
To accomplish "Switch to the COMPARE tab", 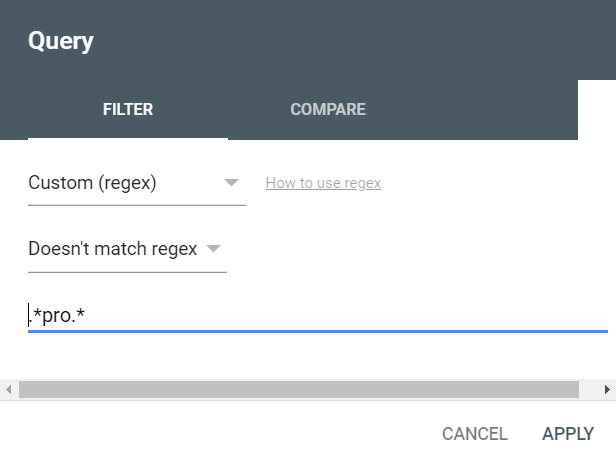I will pos(327,110).
